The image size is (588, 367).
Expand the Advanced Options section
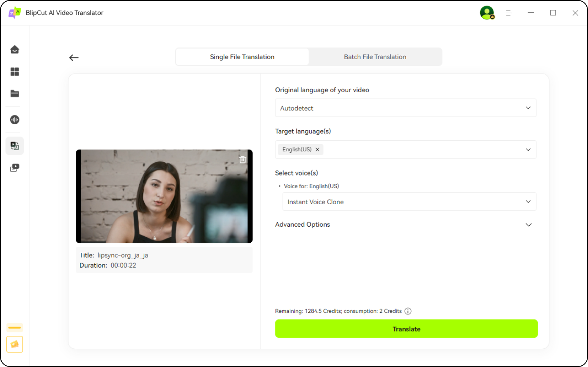(x=528, y=225)
